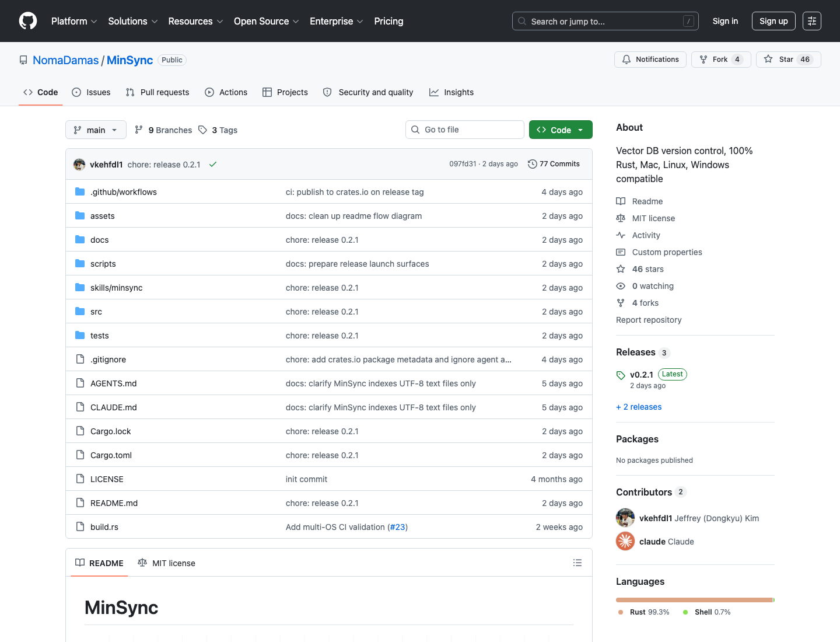Open the #23 pull request link

point(398,527)
